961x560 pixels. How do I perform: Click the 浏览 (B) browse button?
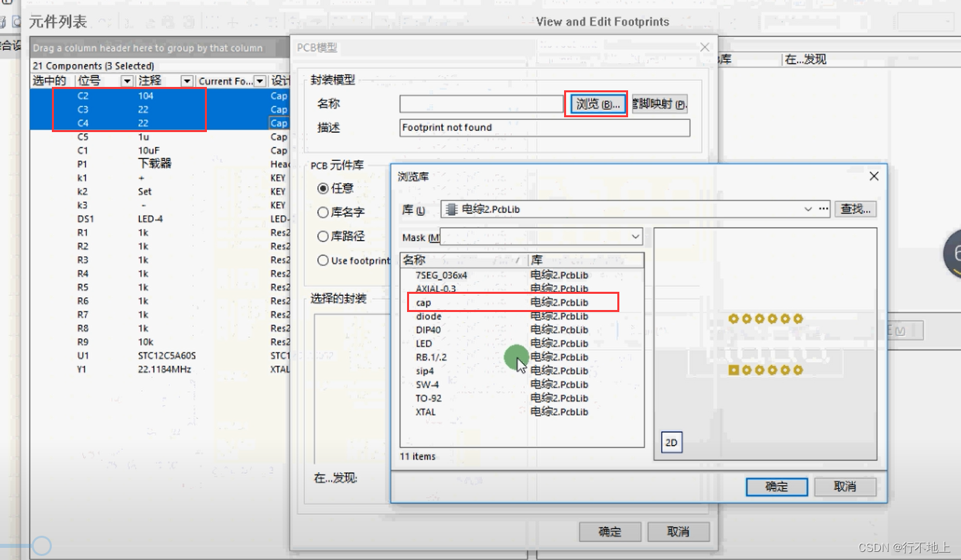tap(596, 104)
